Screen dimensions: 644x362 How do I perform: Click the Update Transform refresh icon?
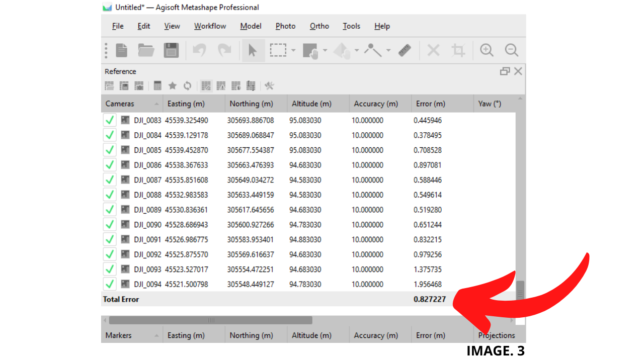click(x=187, y=86)
